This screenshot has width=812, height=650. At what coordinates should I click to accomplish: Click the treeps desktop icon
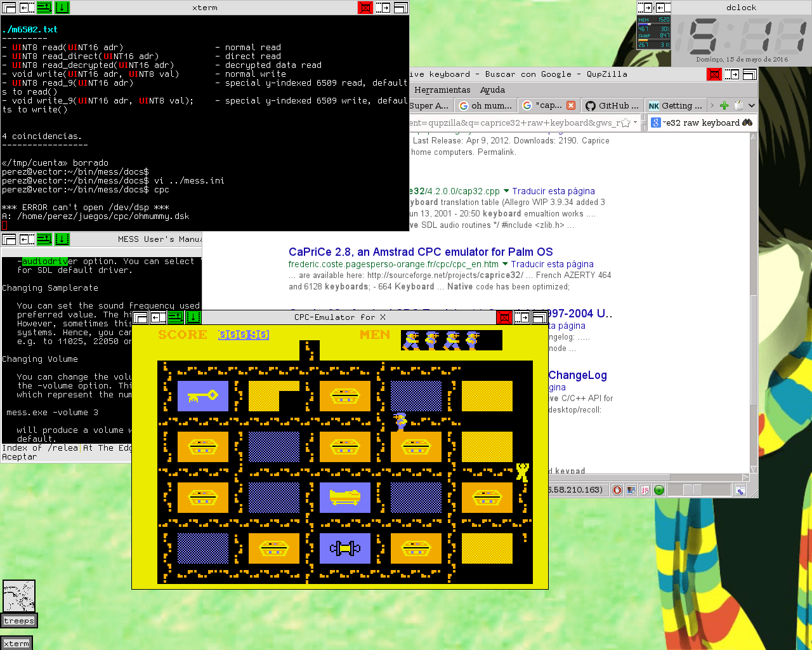[x=19, y=603]
